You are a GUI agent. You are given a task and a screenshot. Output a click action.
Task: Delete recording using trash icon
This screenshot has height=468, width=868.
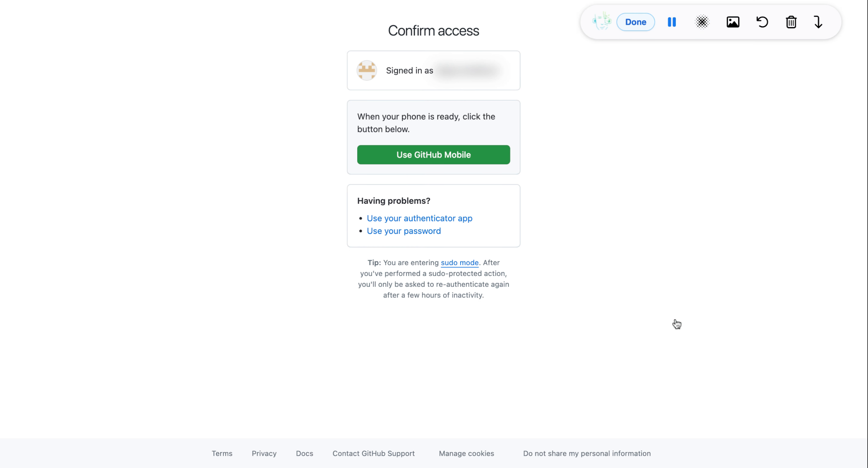point(792,22)
